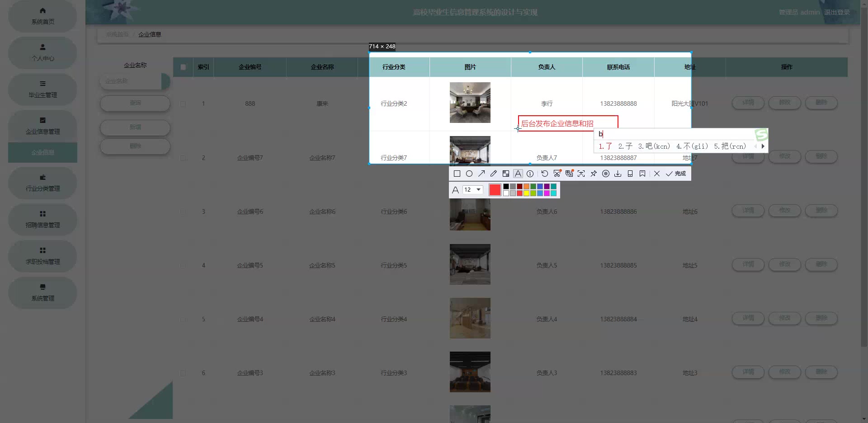This screenshot has height=423, width=868.
Task: Pick the arrow annotation tool
Action: [481, 174]
